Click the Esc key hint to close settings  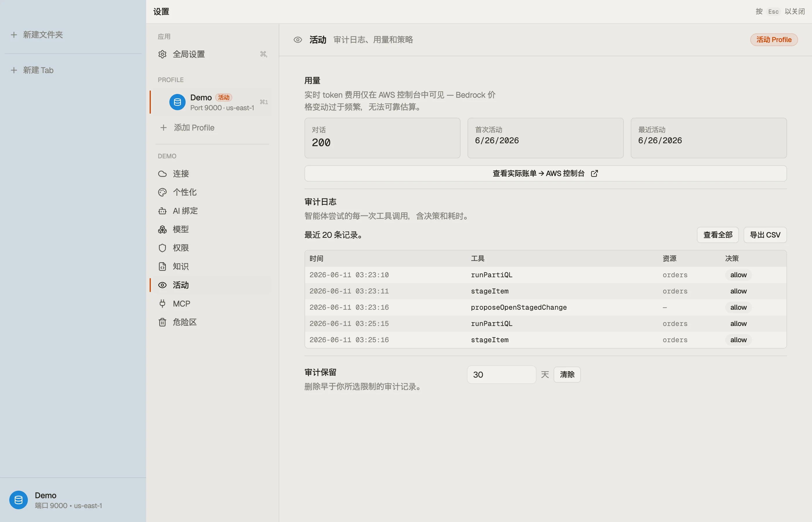tap(773, 12)
